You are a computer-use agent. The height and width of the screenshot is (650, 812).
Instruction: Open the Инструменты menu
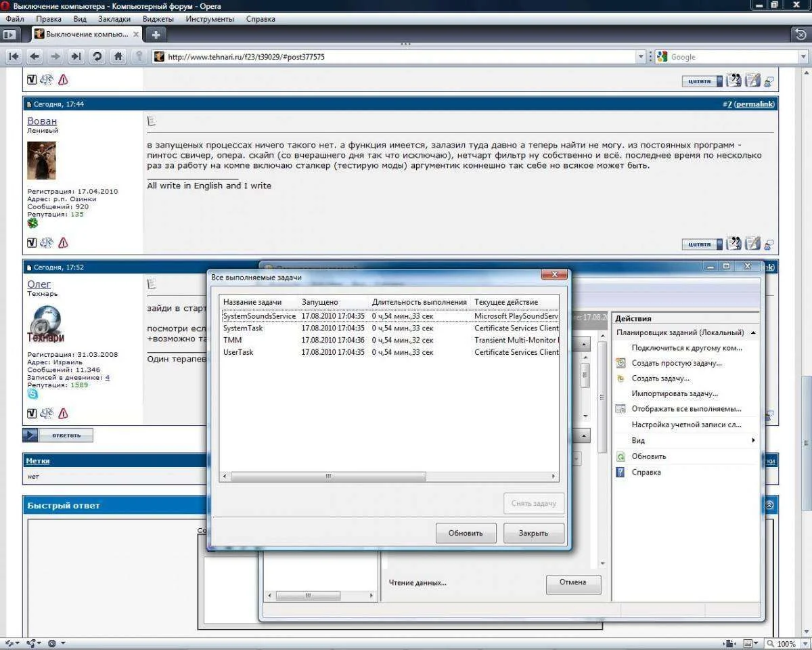210,19
